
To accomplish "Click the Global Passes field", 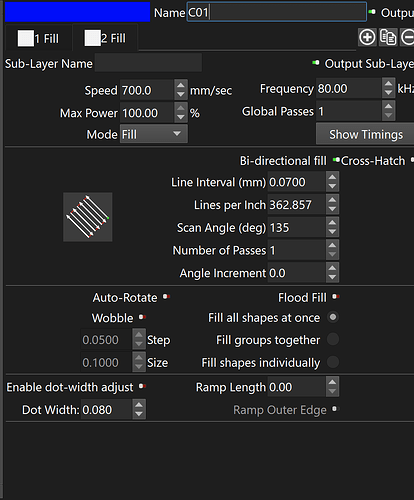I will coord(348,111).
